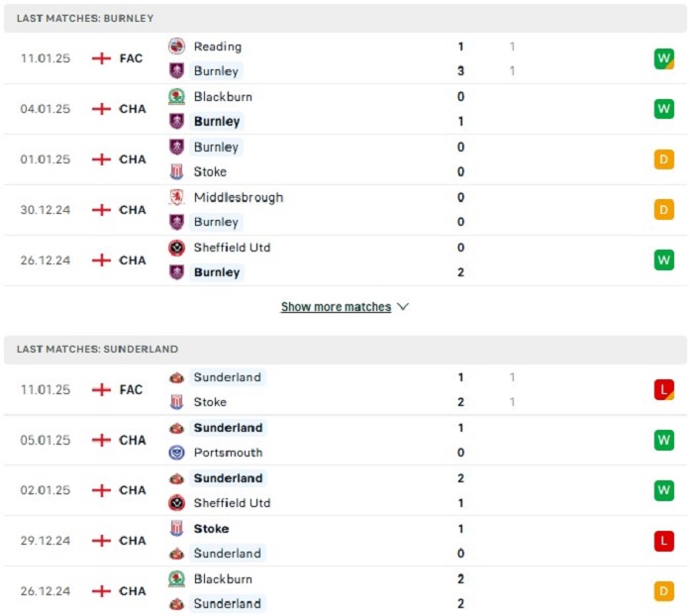The image size is (693, 616).
Task: Click the Portsmouth club crest icon
Action: click(x=176, y=453)
